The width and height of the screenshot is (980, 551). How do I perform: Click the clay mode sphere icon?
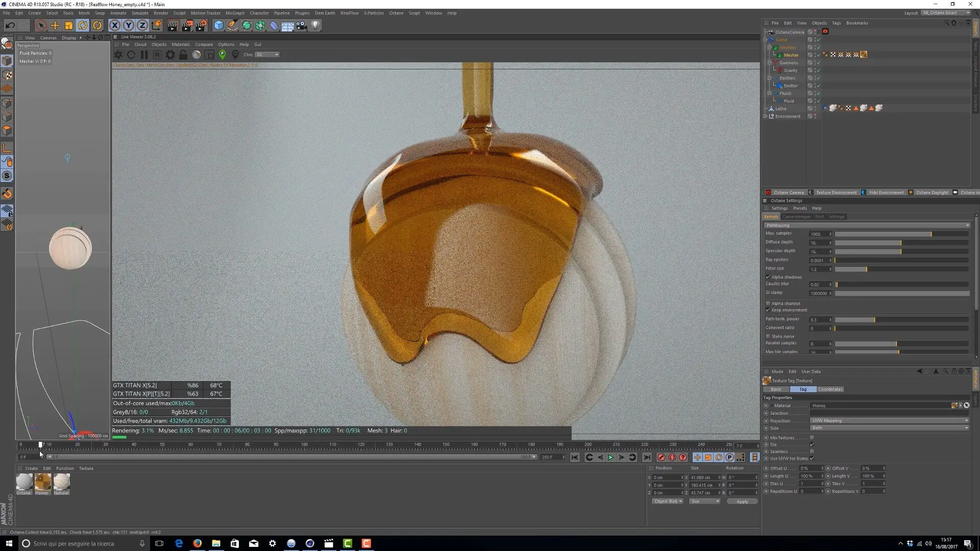197,55
